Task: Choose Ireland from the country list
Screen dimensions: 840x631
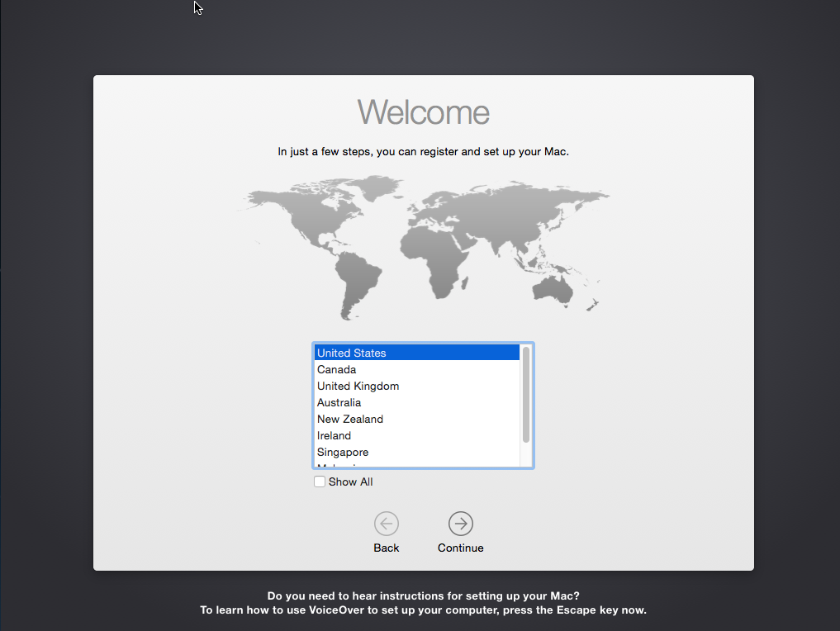Action: 417,435
